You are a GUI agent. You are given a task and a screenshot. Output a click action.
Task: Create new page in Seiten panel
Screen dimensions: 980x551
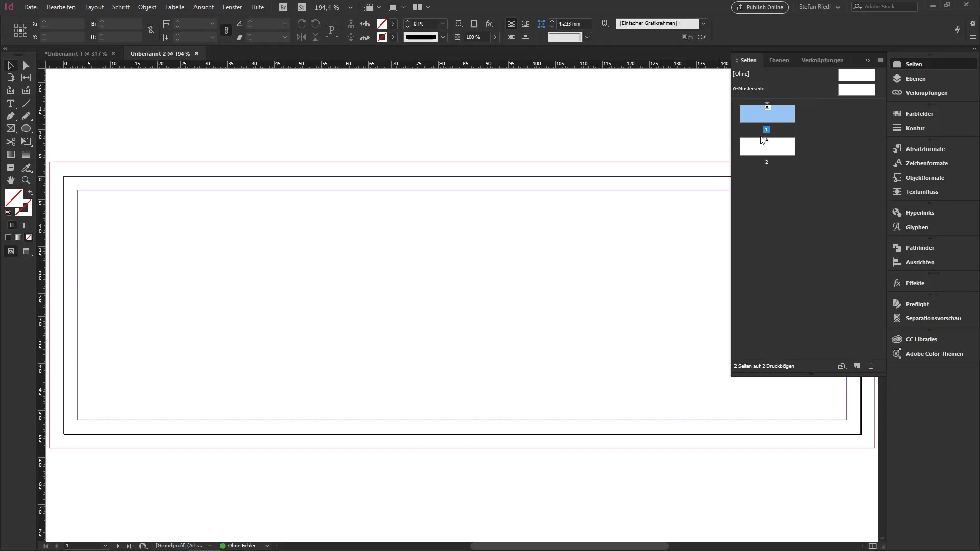pos(857,366)
